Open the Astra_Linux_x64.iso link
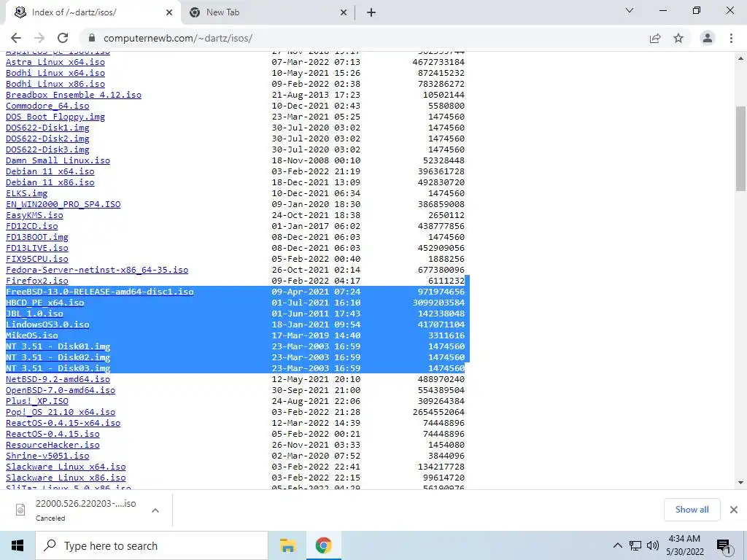747x560 pixels. 55,62
